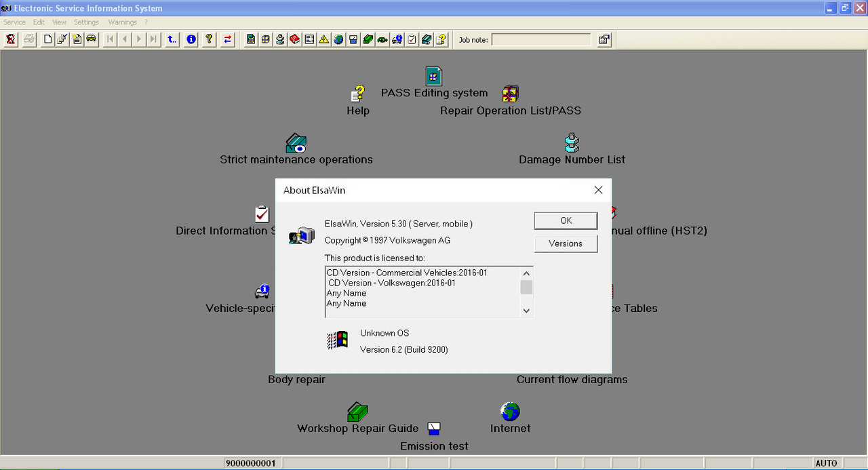Click the globe Internet toolbar icon

[338, 39]
